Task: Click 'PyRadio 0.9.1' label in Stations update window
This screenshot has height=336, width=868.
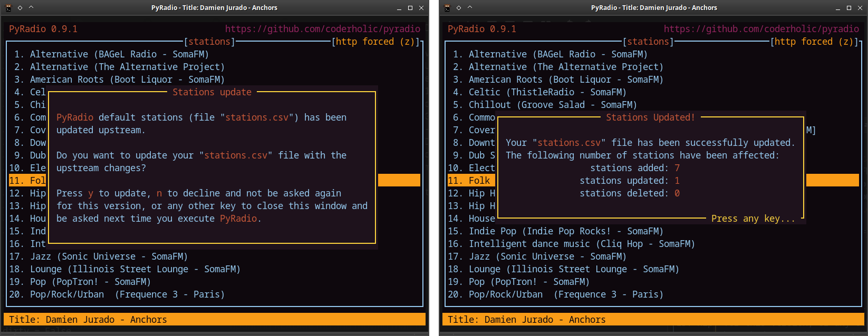Action: tap(43, 29)
